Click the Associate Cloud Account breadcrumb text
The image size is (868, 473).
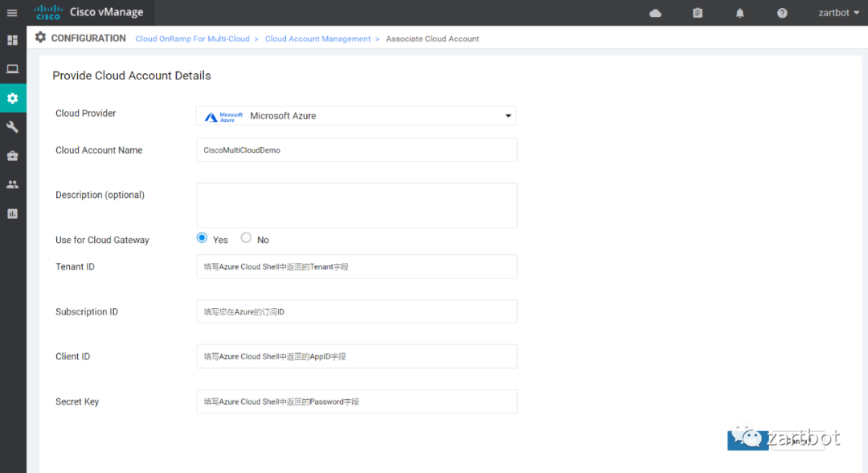click(x=432, y=39)
